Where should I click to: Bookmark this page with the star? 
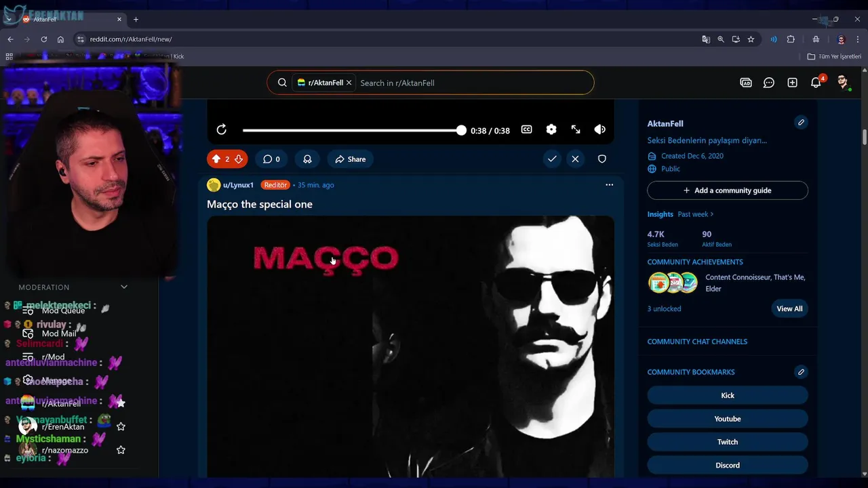tap(751, 39)
